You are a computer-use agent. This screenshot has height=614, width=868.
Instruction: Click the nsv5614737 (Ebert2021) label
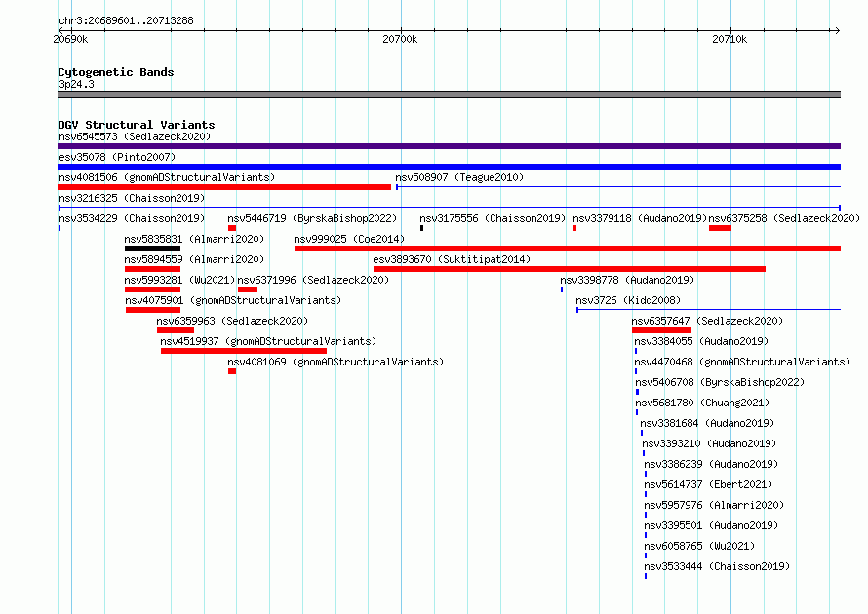[708, 484]
